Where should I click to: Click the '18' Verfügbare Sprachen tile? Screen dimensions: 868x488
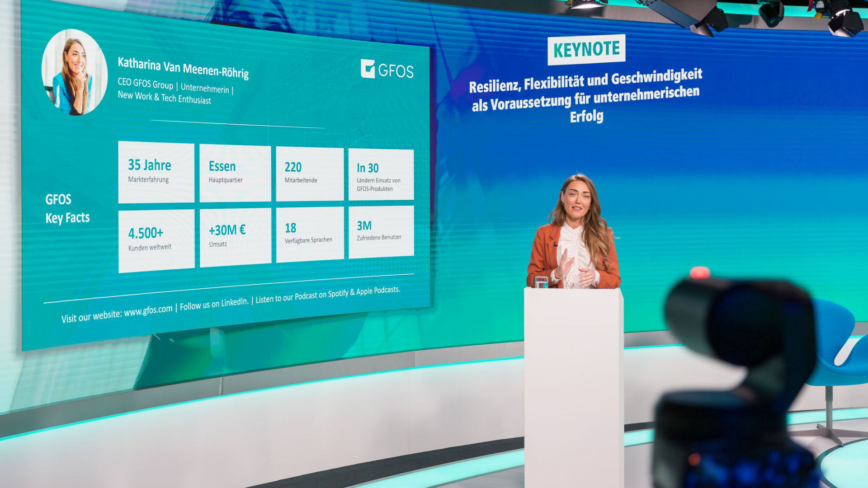(x=310, y=234)
